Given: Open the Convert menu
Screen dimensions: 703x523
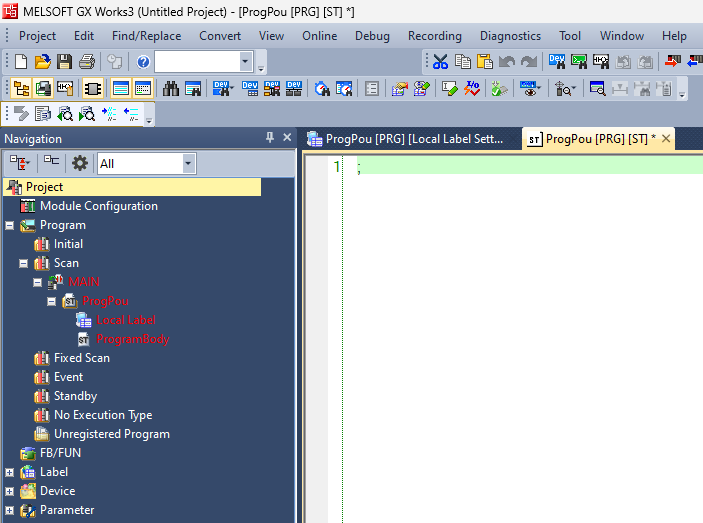Looking at the screenshot, I should 220,36.
